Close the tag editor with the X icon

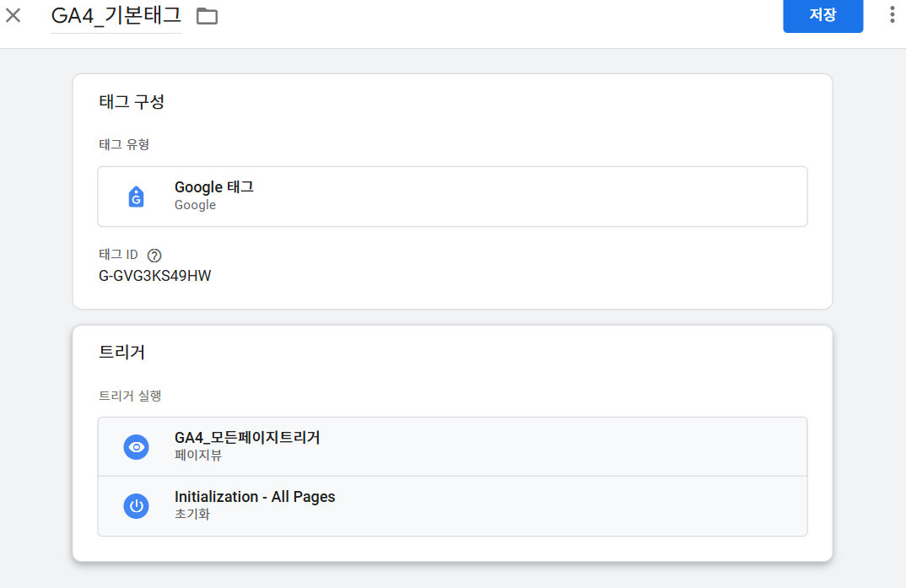13,15
